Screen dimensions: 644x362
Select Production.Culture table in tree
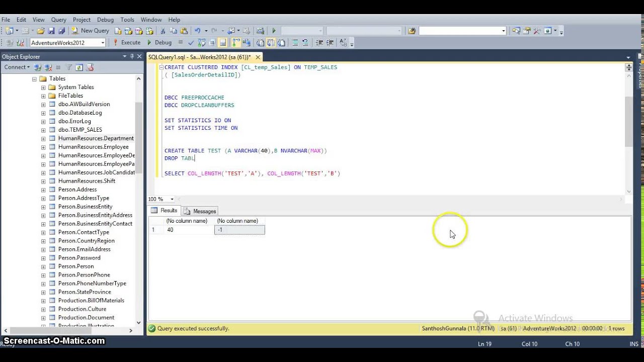coord(82,309)
